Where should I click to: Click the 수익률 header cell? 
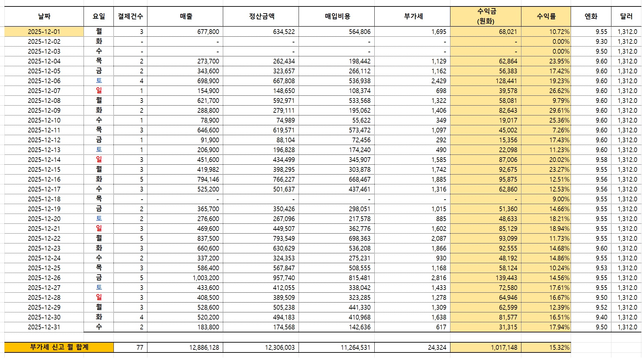point(546,16)
